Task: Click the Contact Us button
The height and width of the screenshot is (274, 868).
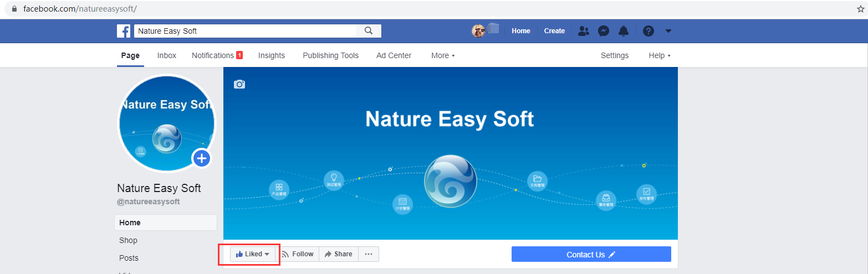Action: 591,255
